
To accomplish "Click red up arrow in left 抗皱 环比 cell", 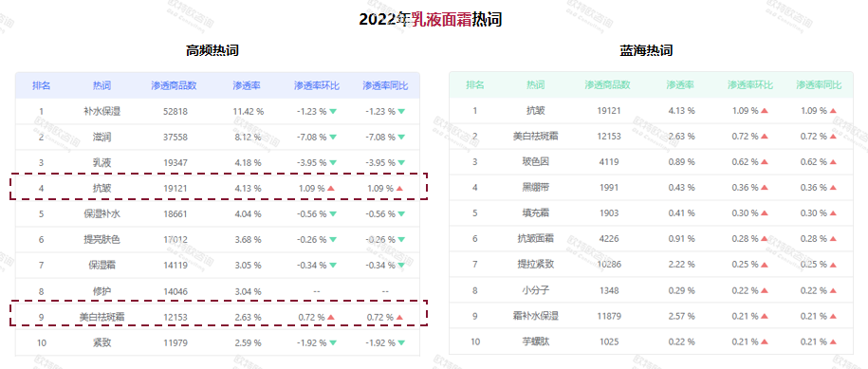I will coord(331,188).
